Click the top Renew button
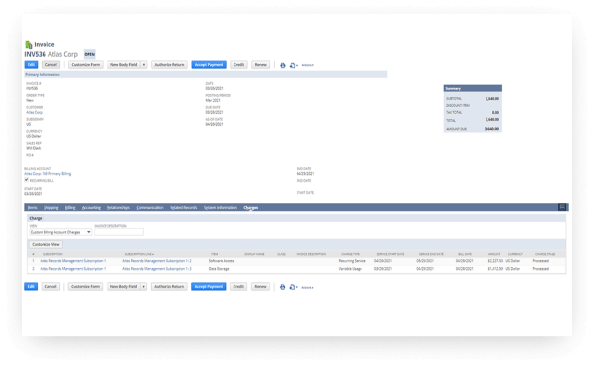The image size is (594, 367). [x=261, y=65]
